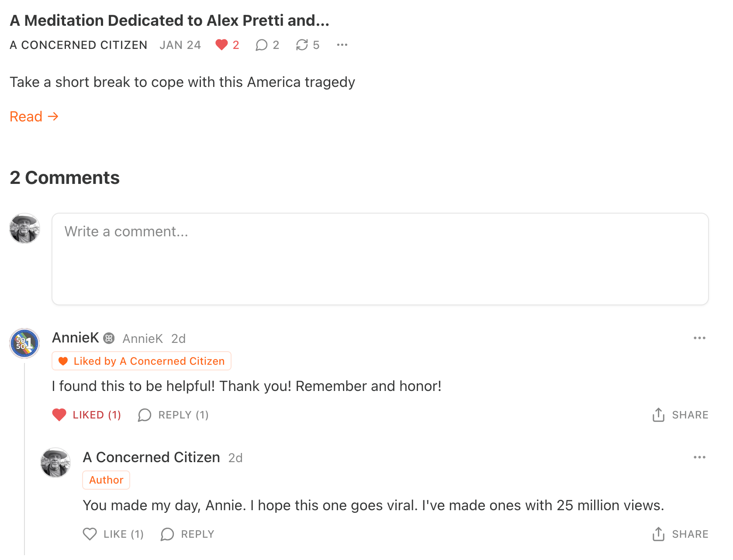Click the red heart on the post
Viewport: 733px width, 560px height.
[x=221, y=45]
